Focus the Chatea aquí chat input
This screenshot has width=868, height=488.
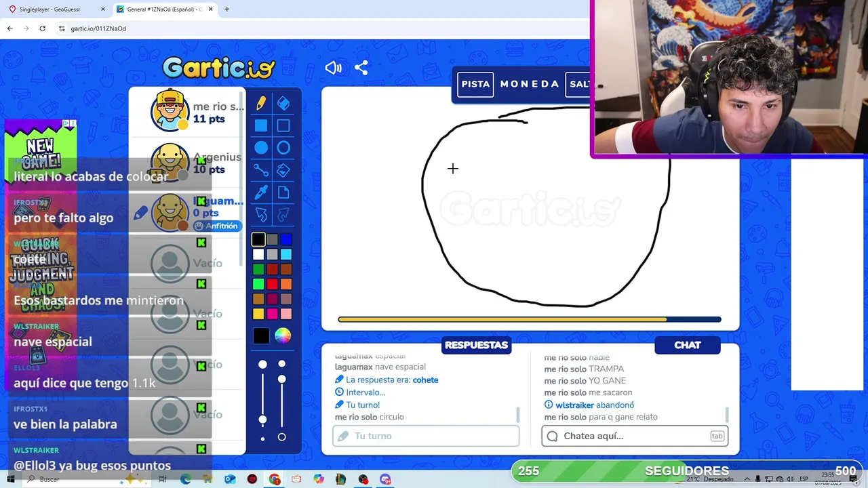(635, 436)
